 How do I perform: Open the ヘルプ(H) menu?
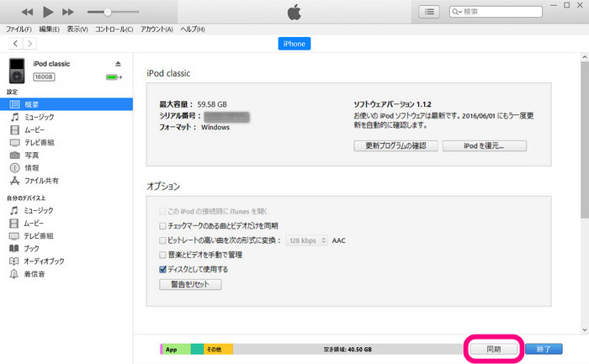[193, 29]
